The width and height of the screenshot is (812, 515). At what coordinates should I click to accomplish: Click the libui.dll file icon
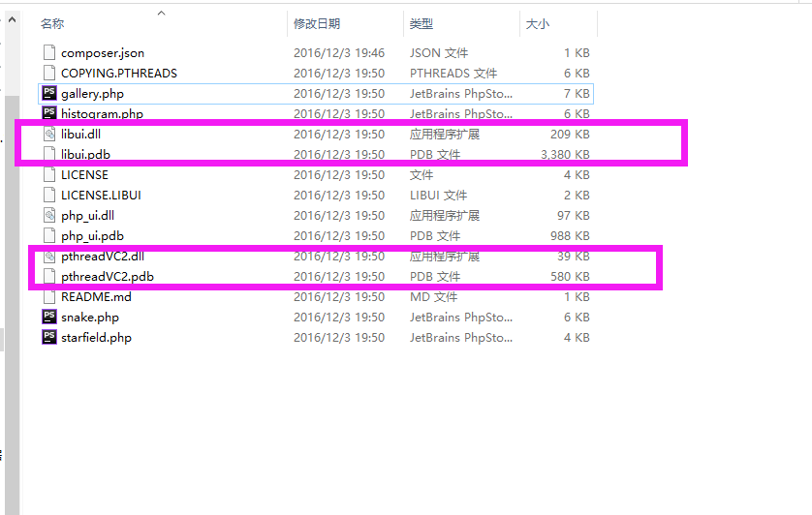pyautogui.click(x=49, y=135)
